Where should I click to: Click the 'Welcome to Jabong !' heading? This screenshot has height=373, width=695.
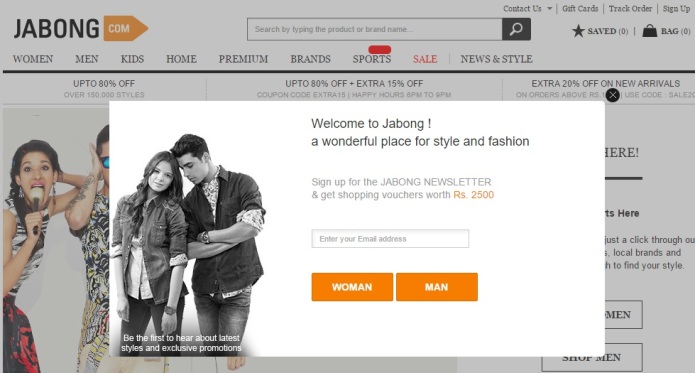371,124
